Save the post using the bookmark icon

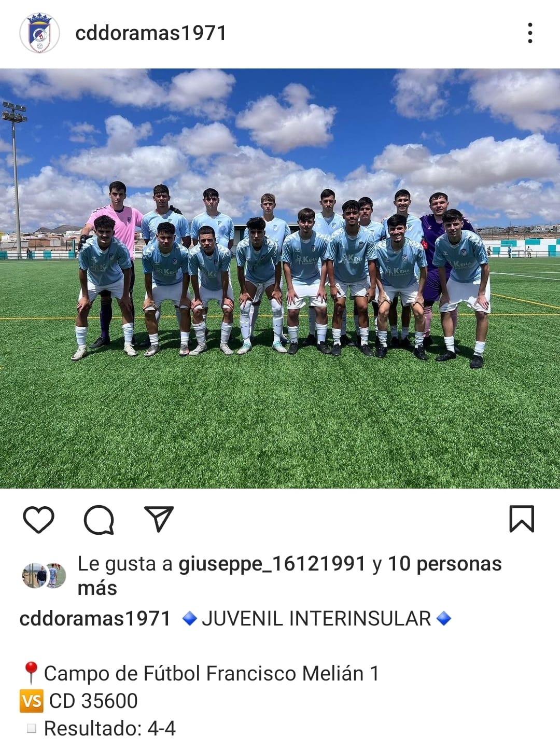tap(522, 519)
